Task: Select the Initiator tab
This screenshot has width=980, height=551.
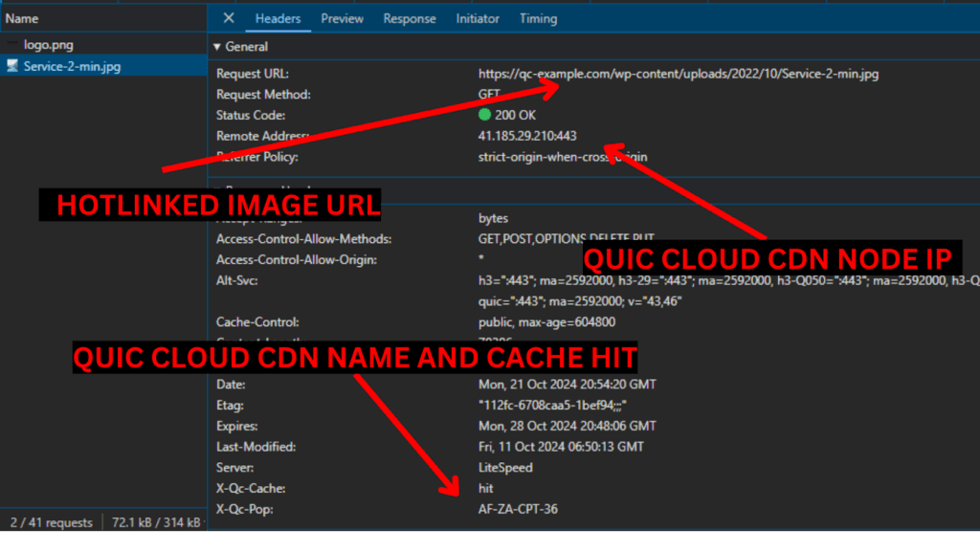Action: coord(477,18)
